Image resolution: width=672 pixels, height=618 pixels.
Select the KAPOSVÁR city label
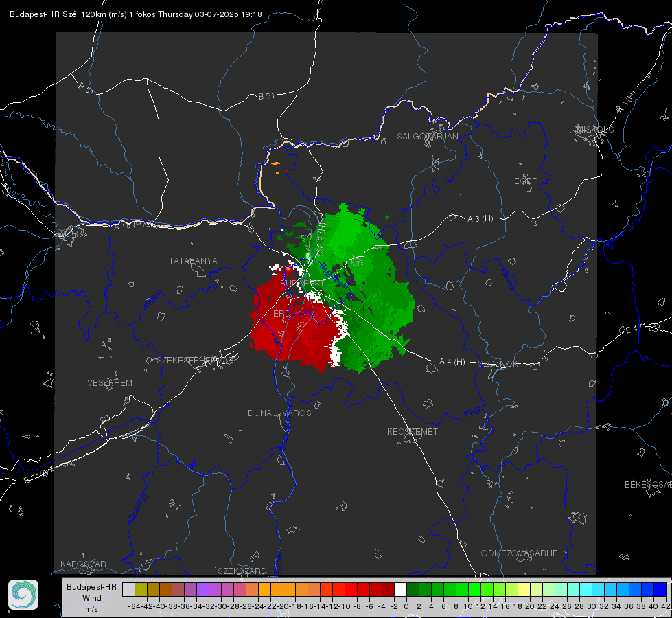83,564
